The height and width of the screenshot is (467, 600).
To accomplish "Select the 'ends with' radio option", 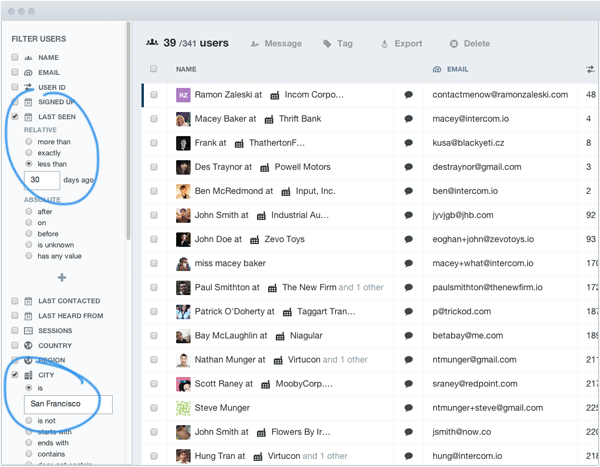I will pyautogui.click(x=29, y=443).
